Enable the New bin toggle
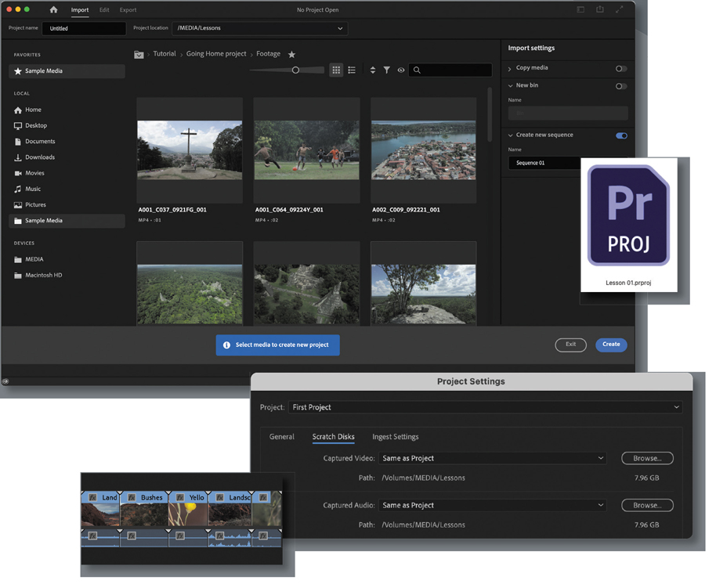This screenshot has width=716, height=588. pyautogui.click(x=620, y=86)
